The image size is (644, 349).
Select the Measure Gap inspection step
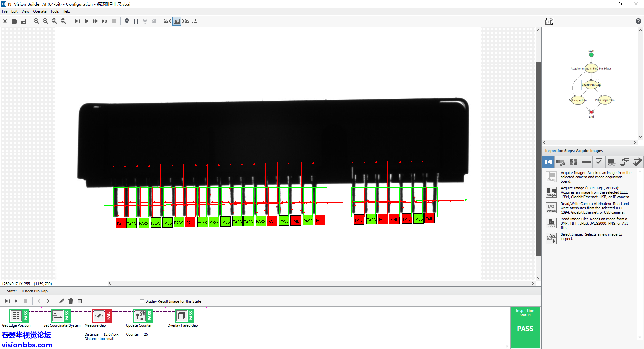coord(99,316)
